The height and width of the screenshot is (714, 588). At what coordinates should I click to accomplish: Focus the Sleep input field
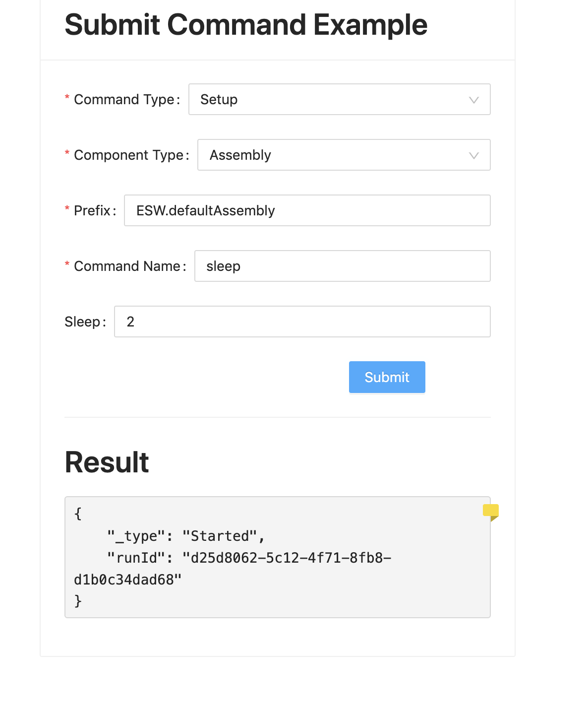(302, 322)
